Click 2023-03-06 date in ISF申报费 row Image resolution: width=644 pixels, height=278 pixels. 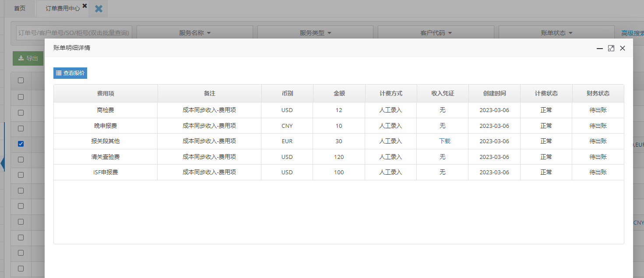[494, 172]
